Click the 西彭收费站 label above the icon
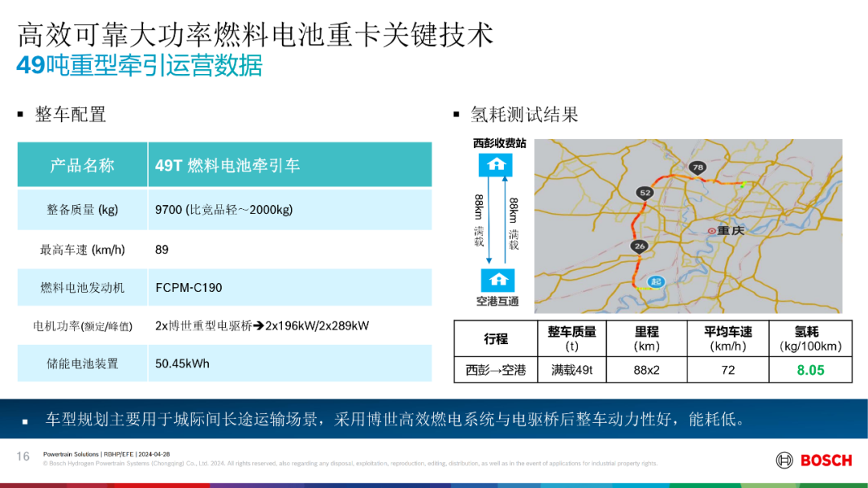The image size is (868, 488). (x=499, y=143)
